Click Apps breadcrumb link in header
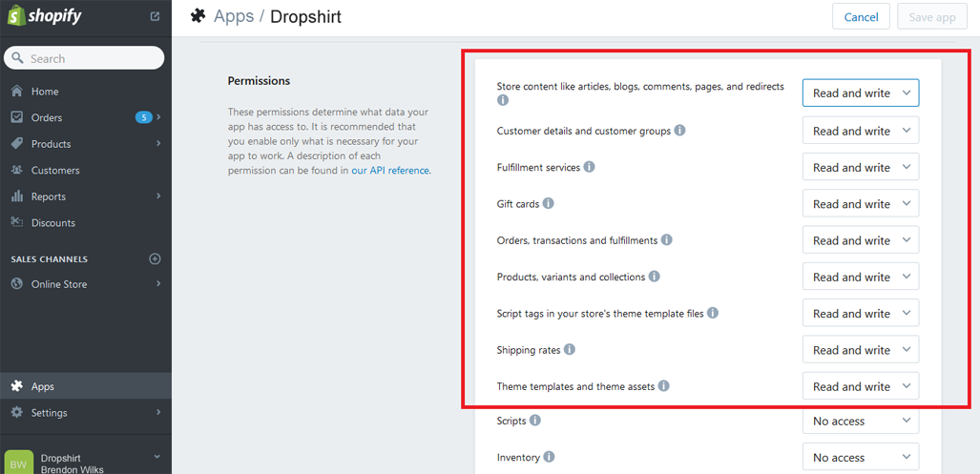Image resolution: width=980 pixels, height=474 pixels. pos(234,16)
